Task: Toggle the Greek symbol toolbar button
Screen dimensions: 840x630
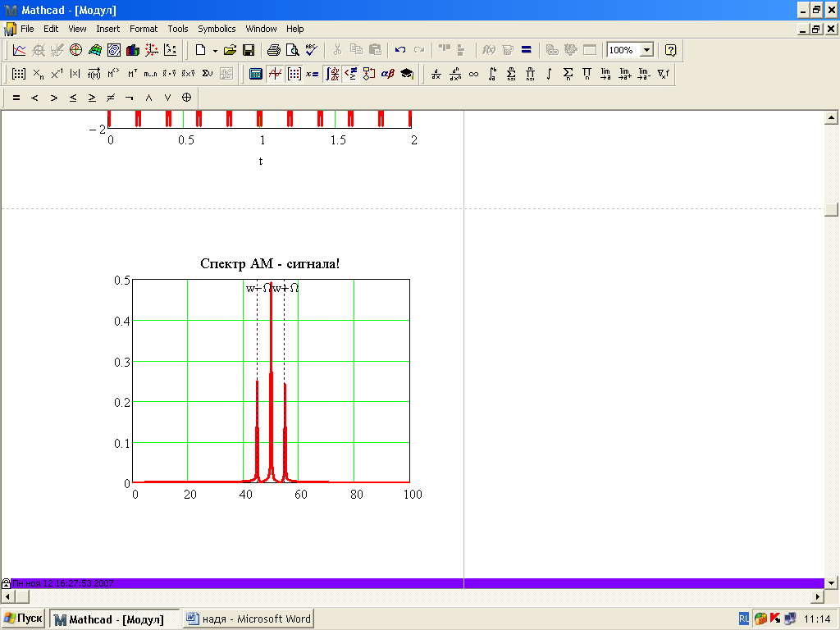Action: 387,74
